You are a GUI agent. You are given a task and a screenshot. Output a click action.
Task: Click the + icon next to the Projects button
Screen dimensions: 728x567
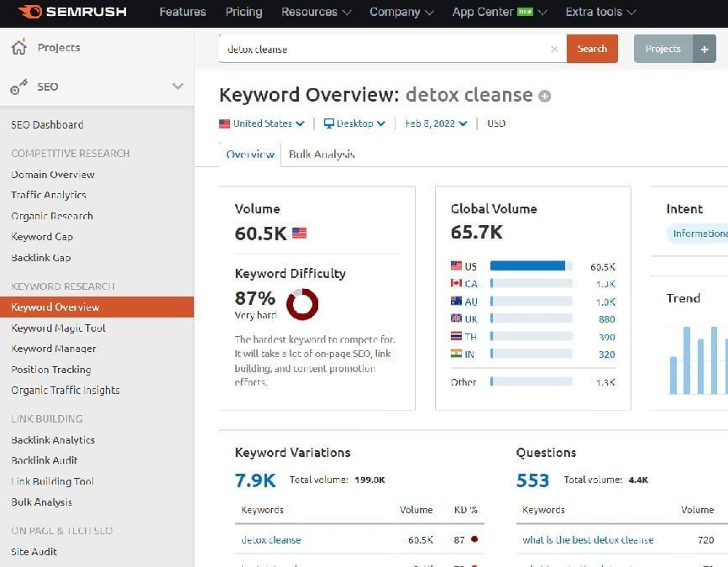tap(704, 49)
